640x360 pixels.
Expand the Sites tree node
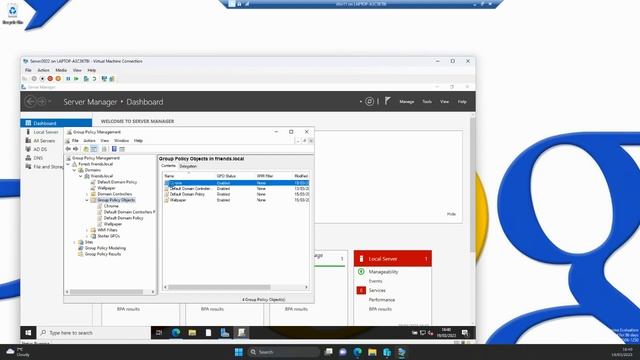point(75,242)
